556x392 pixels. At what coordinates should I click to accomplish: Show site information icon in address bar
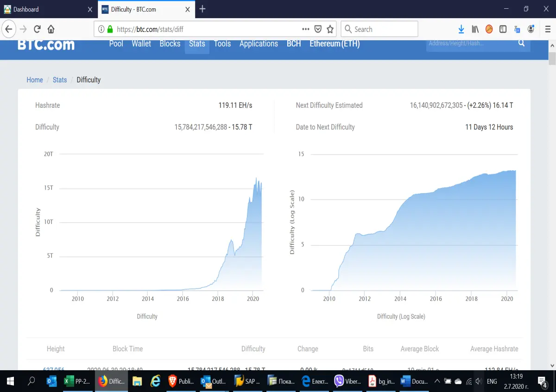[x=101, y=29]
